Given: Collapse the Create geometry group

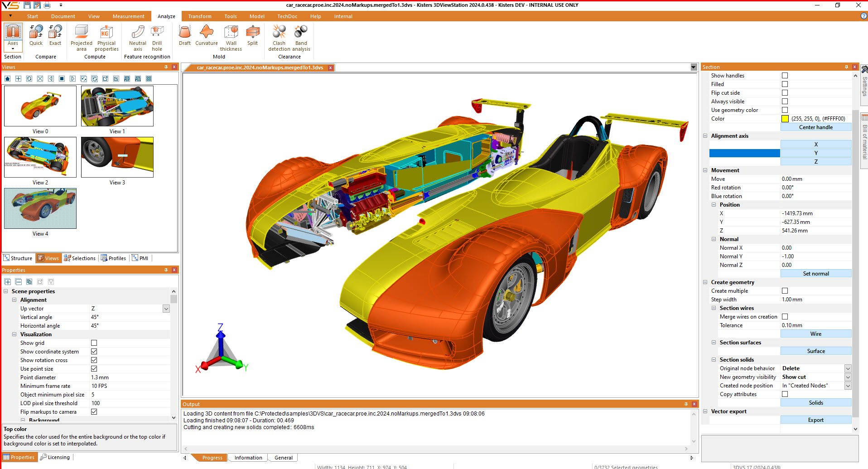Looking at the screenshot, I should click(x=705, y=282).
